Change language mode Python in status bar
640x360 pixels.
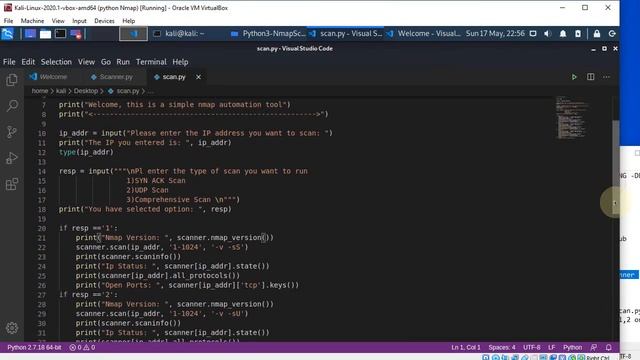[573, 347]
